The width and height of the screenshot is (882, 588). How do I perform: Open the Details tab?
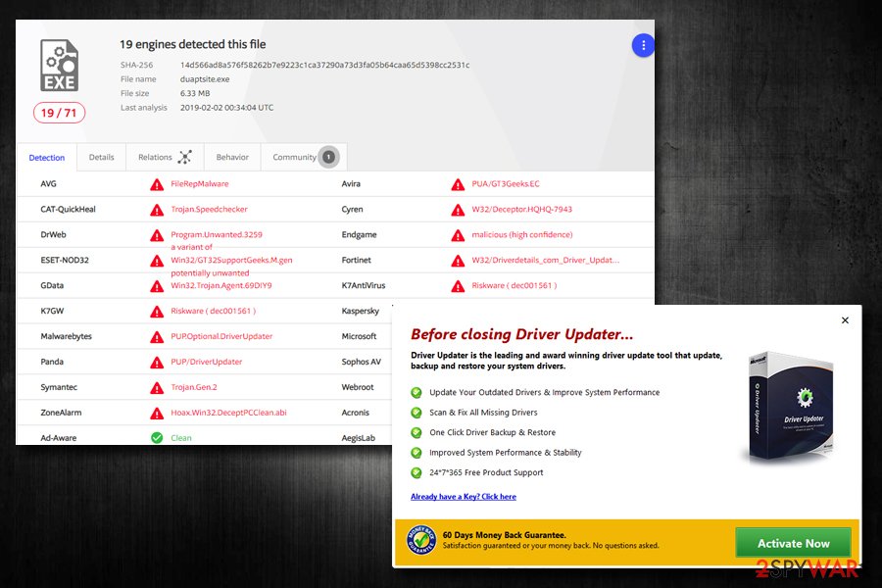101,157
